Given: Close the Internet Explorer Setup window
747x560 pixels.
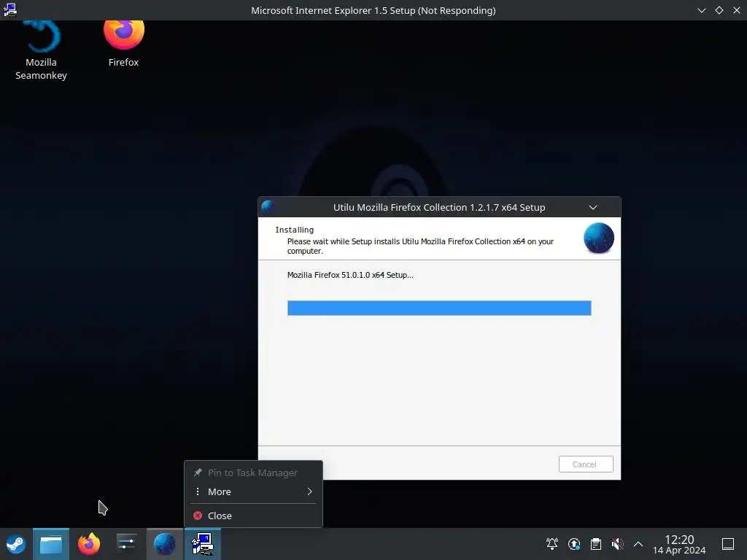Looking at the screenshot, I should pos(737,10).
